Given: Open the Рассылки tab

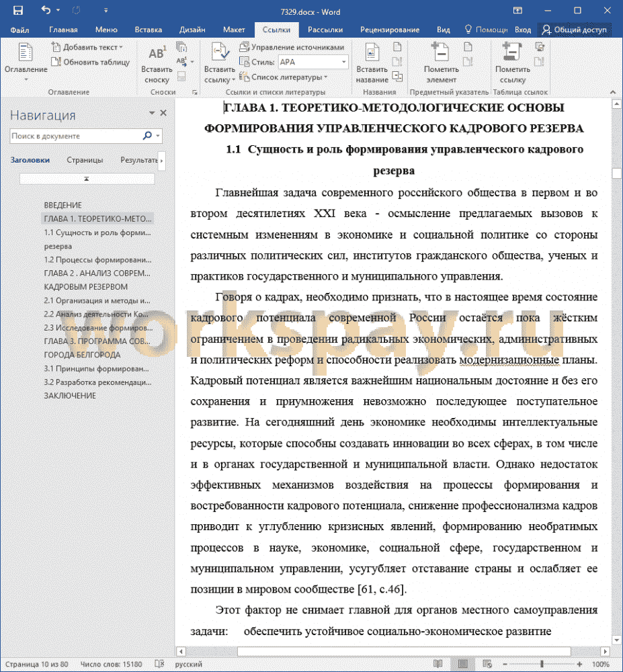Looking at the screenshot, I should 325,30.
